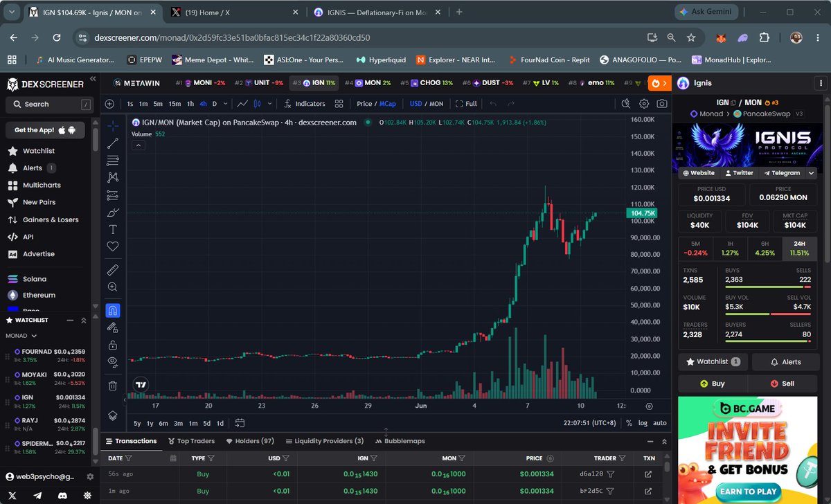Viewport: 831px width, 504px height.
Task: Click the quick search icon on the chart toolbar
Action: (x=626, y=104)
